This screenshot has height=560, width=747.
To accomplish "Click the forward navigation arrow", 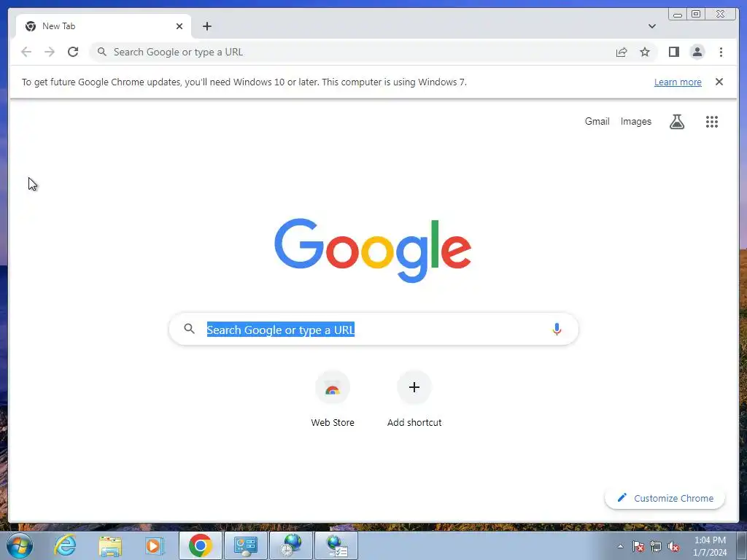I will click(50, 52).
